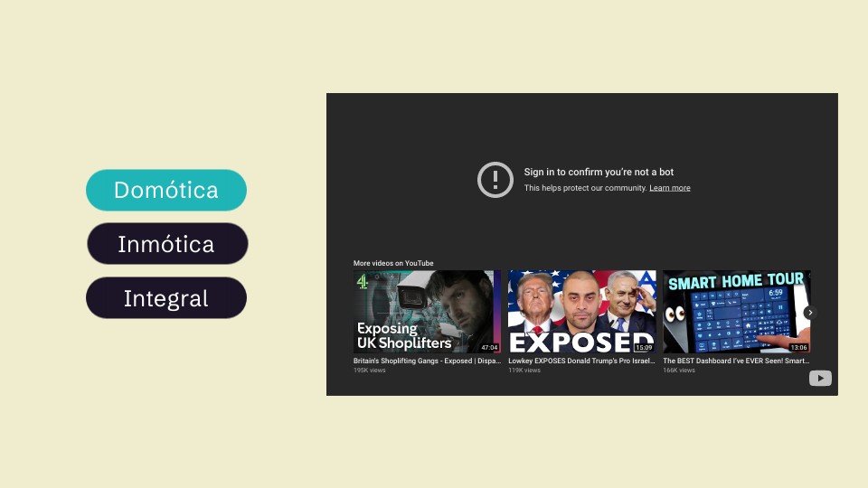Viewport: 868px width, 488px height.
Task: Open the EXPOSED video thumbnail
Action: click(581, 312)
